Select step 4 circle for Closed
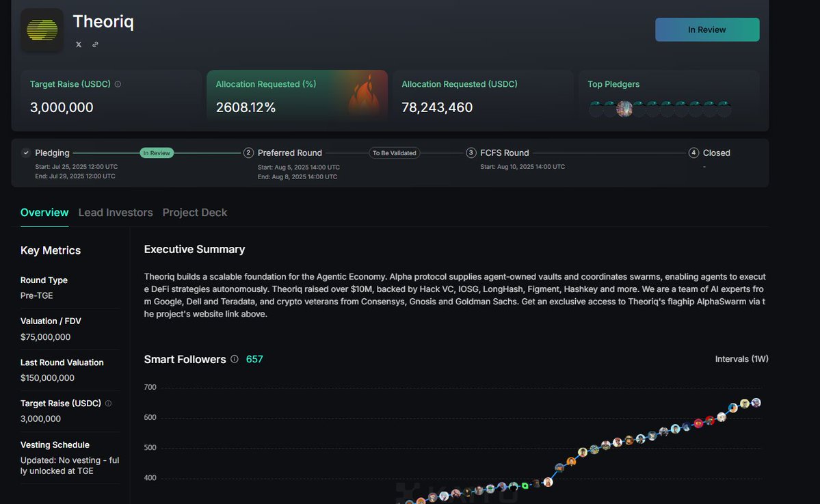820x504 pixels. (693, 152)
